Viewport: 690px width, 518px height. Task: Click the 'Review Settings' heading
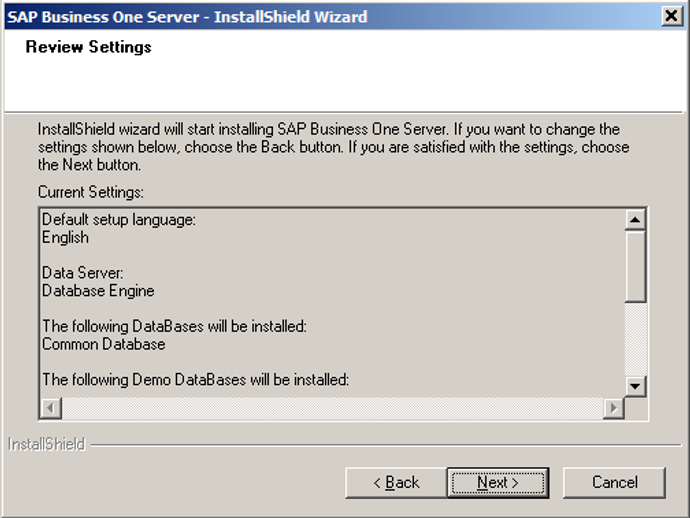(88, 47)
